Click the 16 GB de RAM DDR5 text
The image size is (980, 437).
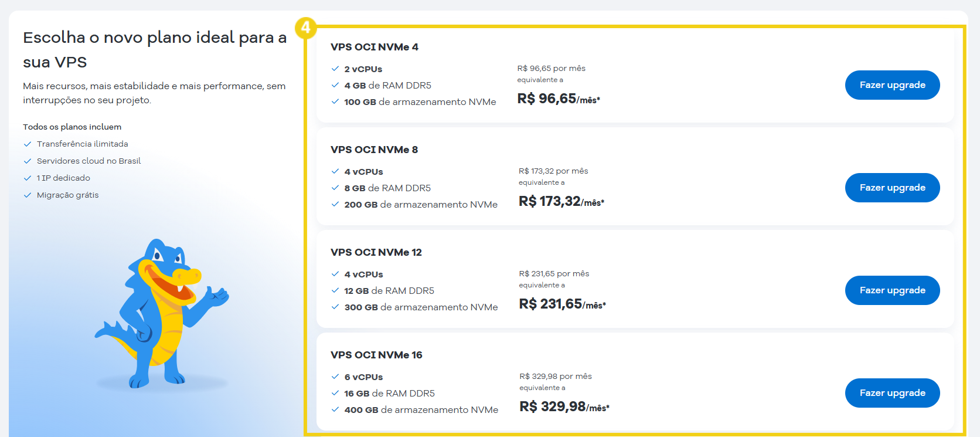(389, 394)
